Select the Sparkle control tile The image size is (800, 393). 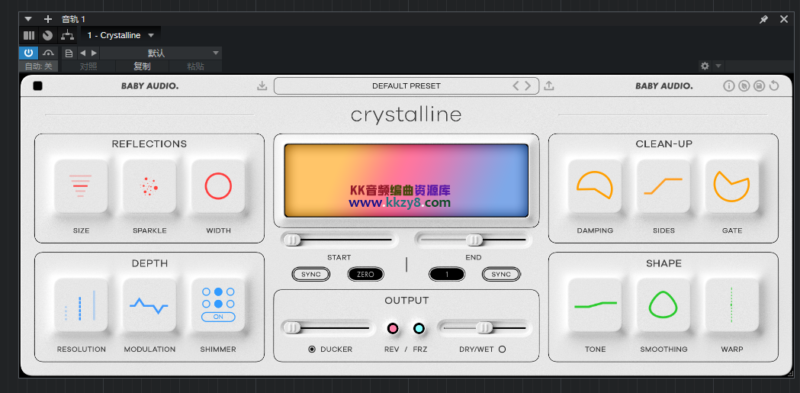(x=149, y=186)
